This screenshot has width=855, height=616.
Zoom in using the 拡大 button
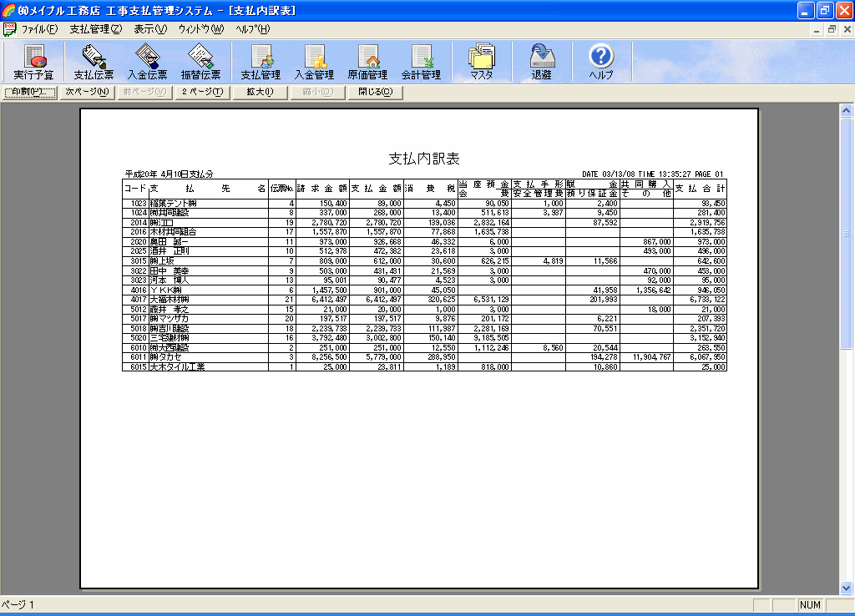260,92
